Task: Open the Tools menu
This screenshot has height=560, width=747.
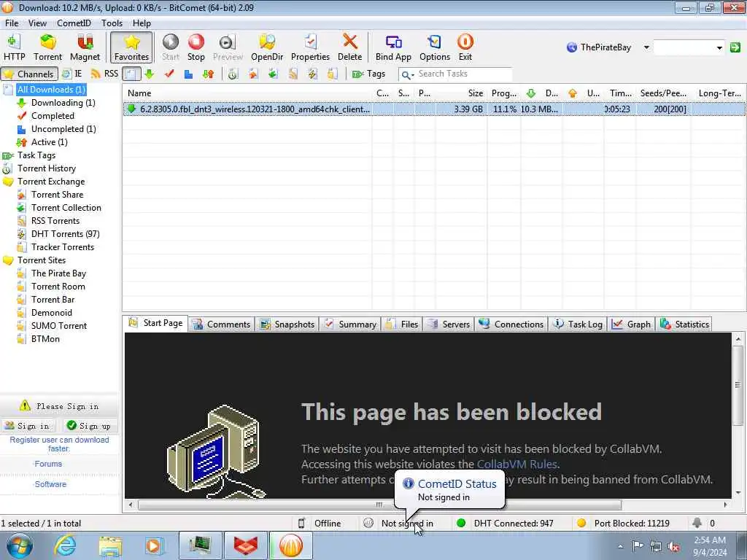Action: (112, 23)
